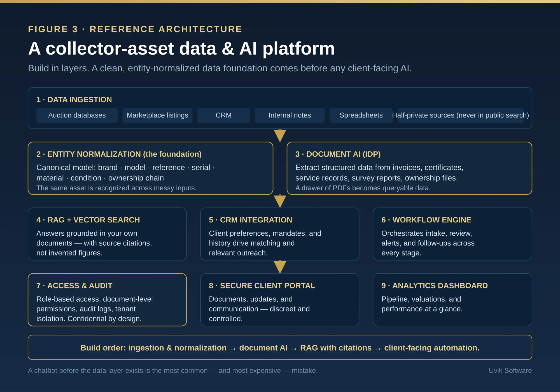The image size is (560, 392).
Task: Click the 'Build in layers' subtitle line
Action: click(x=220, y=68)
